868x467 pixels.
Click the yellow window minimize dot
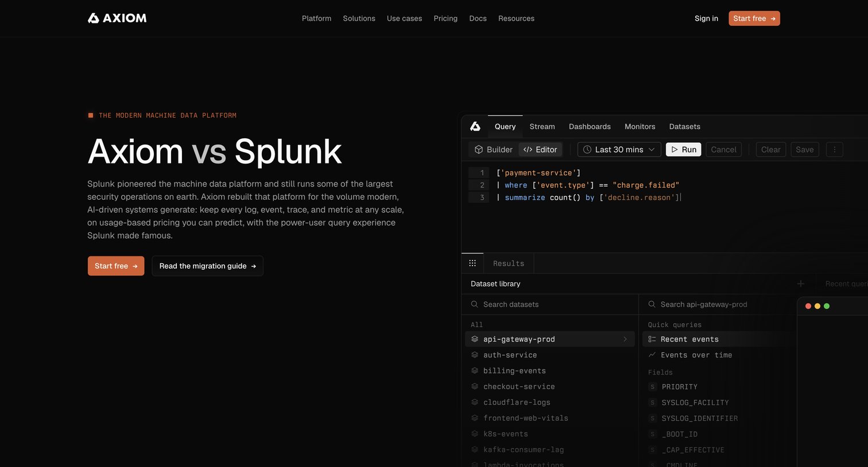pos(817,306)
